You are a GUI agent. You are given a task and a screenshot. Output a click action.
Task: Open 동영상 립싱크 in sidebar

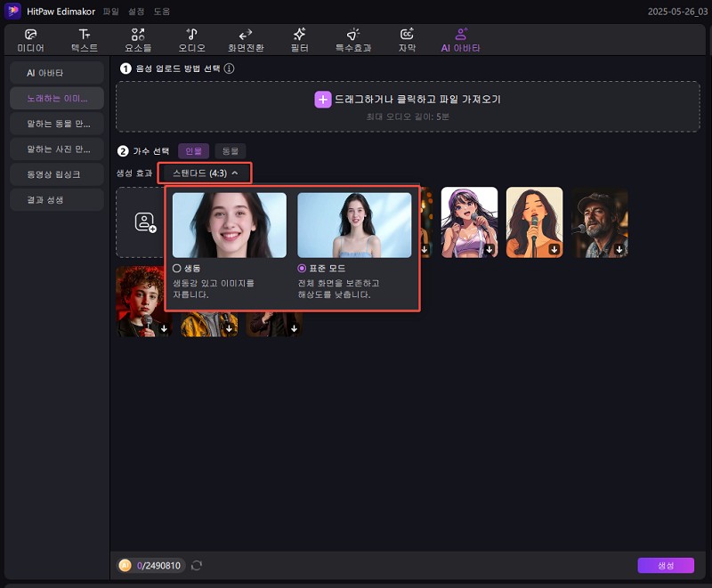point(57,174)
